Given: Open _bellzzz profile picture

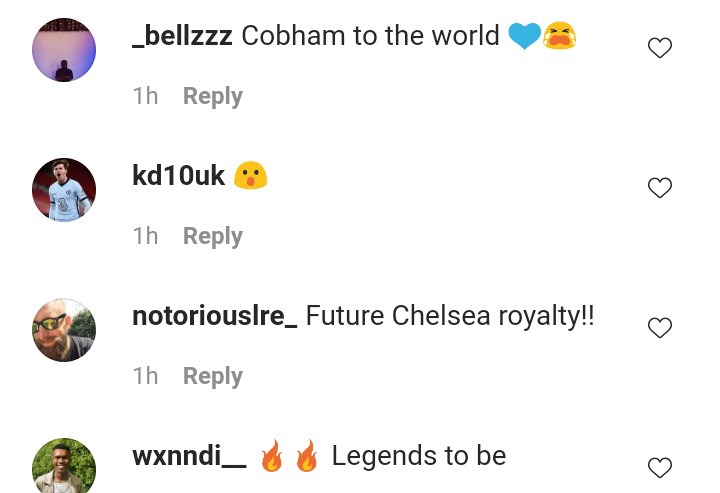Looking at the screenshot, I should coord(64,50).
